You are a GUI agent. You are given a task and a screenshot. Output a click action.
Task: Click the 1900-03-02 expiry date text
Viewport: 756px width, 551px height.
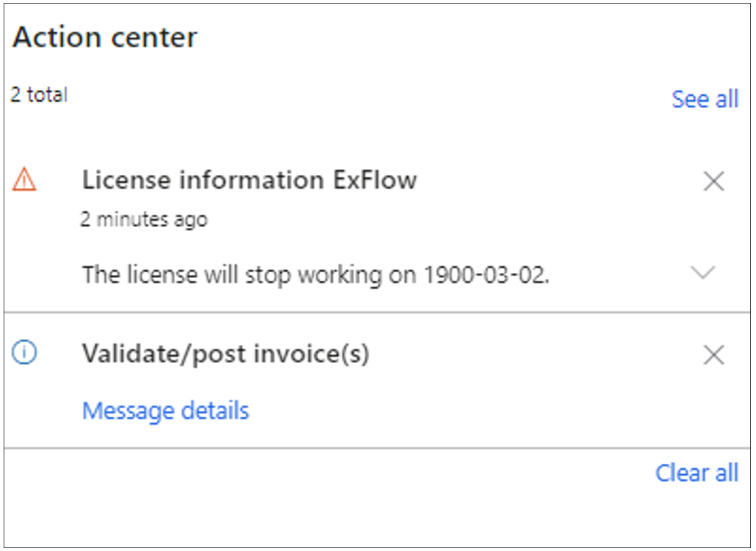coord(487,275)
